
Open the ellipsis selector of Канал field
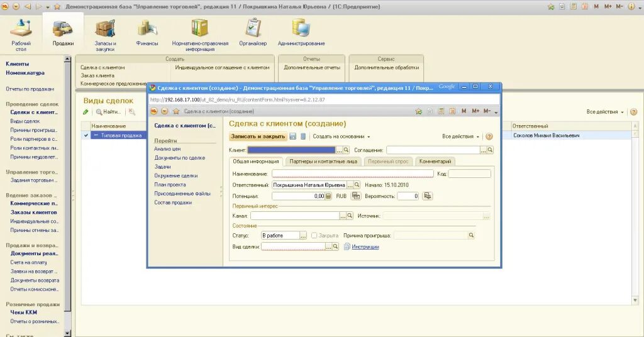[343, 216]
